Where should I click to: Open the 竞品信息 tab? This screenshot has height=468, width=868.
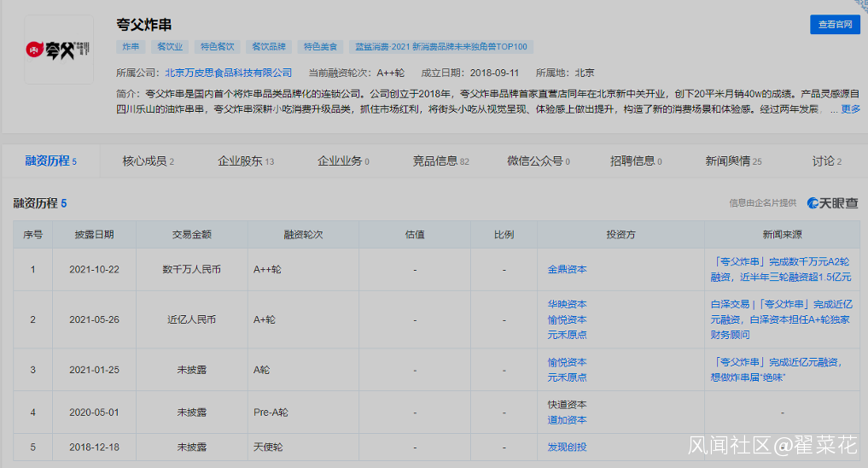click(x=440, y=161)
